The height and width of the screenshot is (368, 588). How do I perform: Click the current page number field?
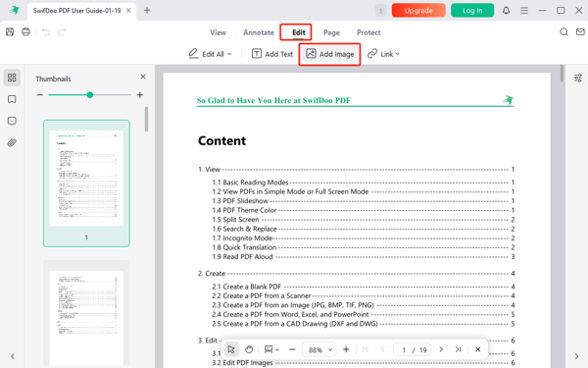(x=404, y=350)
